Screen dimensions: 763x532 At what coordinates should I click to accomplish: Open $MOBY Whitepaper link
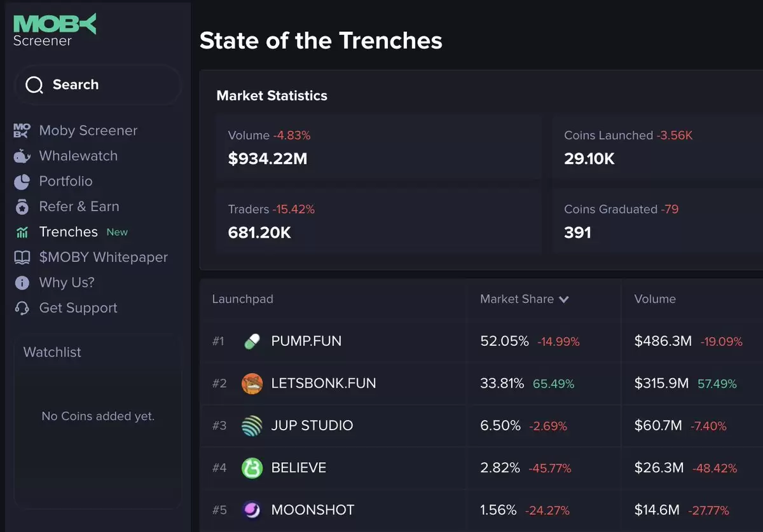(x=103, y=257)
